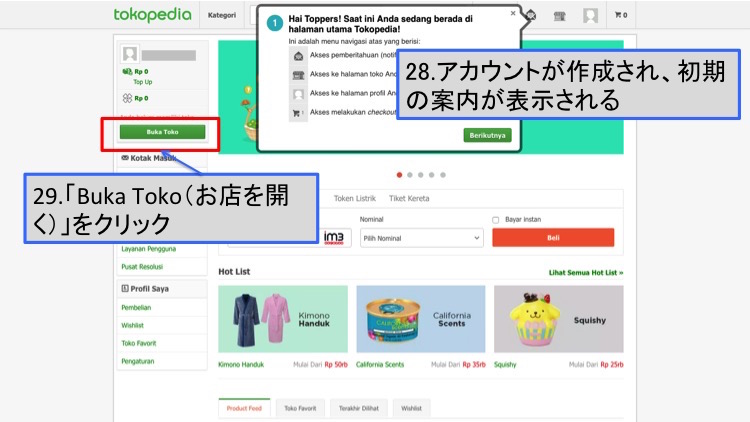Open the shop icon in top bar
Screen dimensions: 750x422
(560, 16)
